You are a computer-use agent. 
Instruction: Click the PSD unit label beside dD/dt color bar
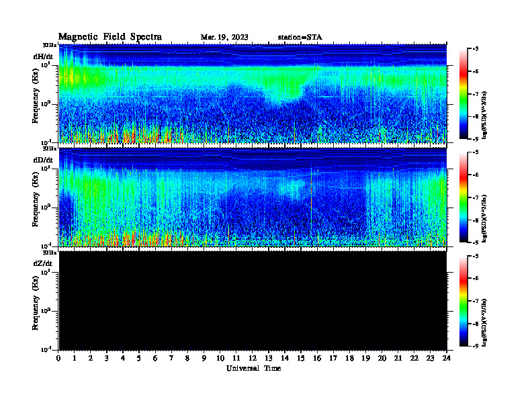tap(484, 218)
